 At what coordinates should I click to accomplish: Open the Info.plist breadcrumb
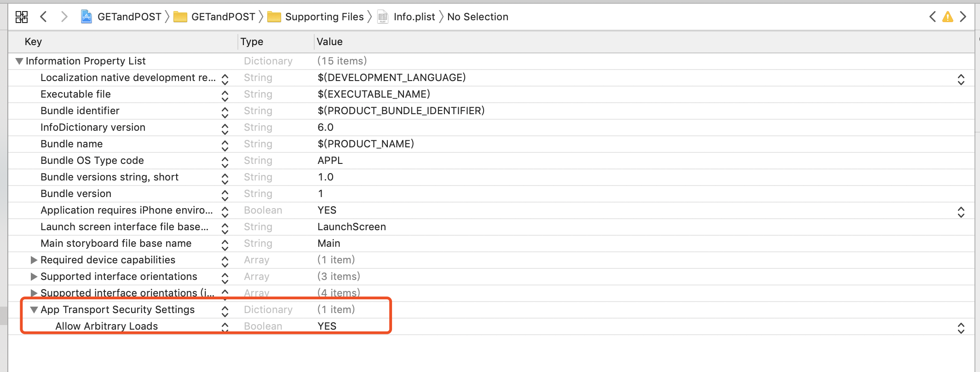click(x=406, y=17)
